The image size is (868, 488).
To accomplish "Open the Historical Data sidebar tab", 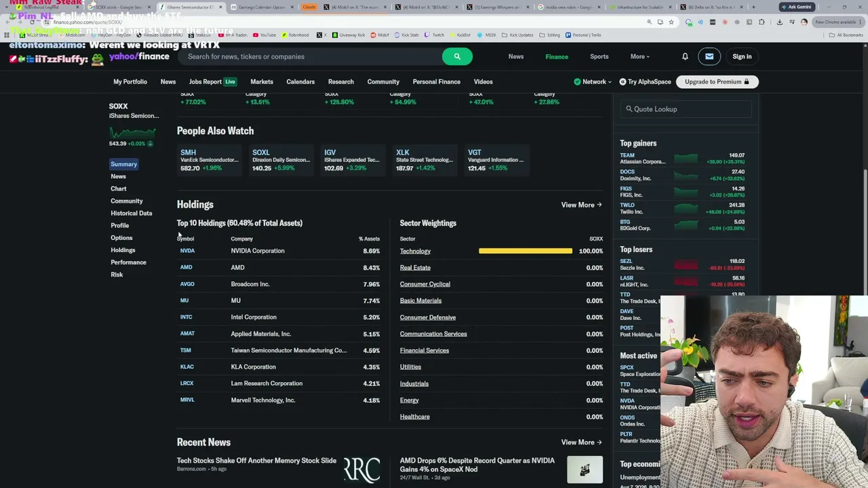I will 132,213.
